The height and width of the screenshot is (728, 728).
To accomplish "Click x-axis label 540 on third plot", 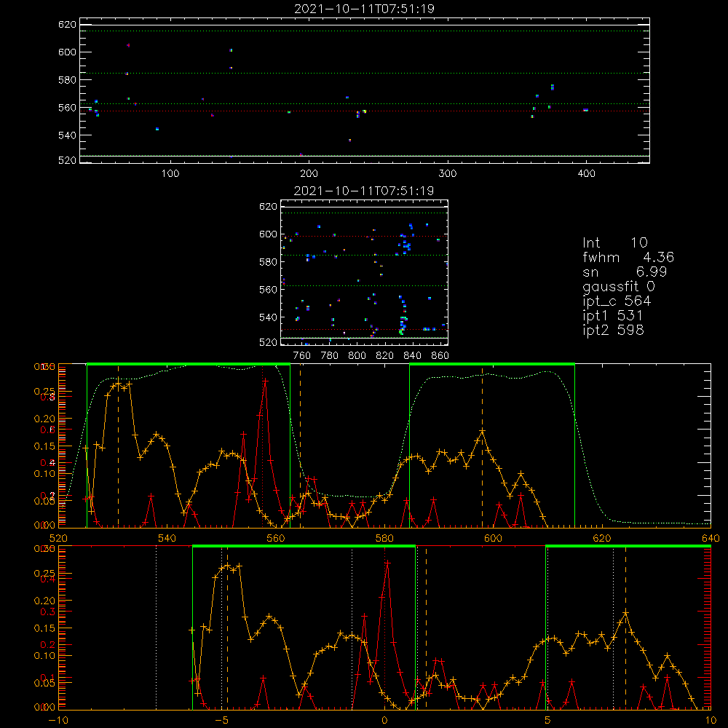I will click(x=167, y=538).
